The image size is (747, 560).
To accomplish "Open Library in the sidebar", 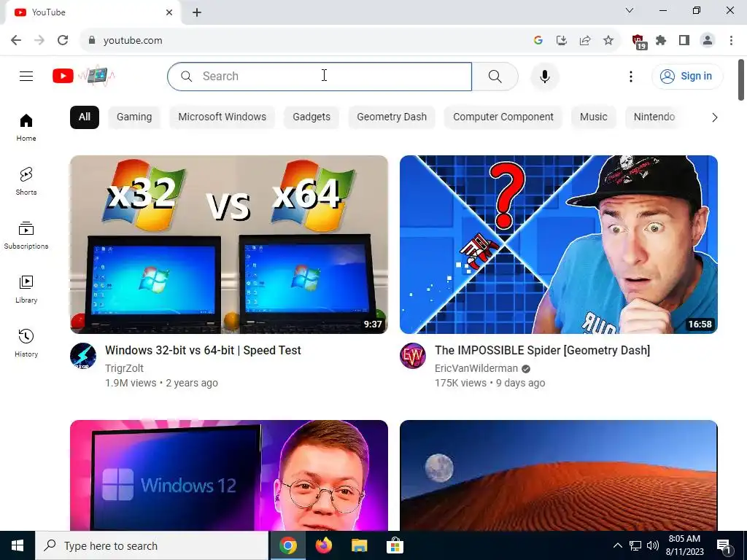I will (26, 289).
